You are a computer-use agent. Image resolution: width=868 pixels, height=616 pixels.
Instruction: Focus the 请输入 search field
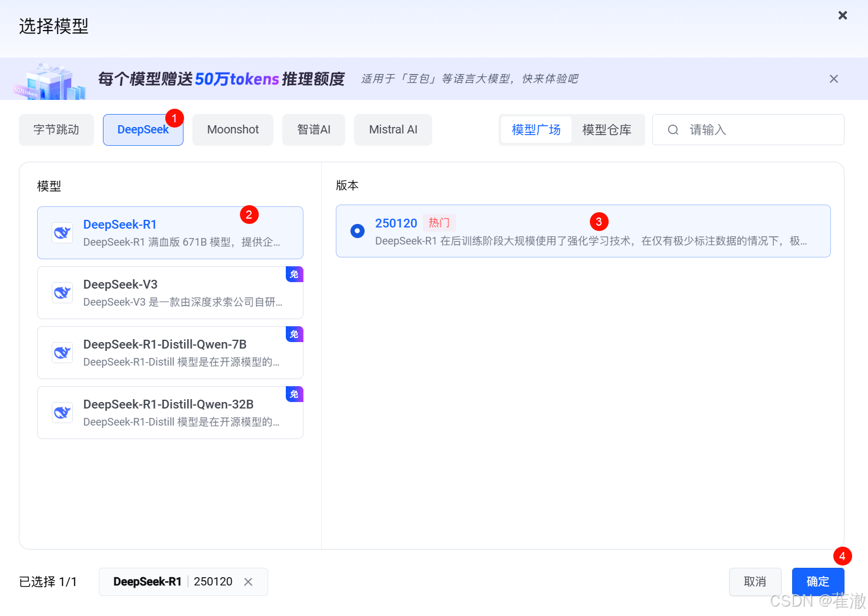(748, 130)
